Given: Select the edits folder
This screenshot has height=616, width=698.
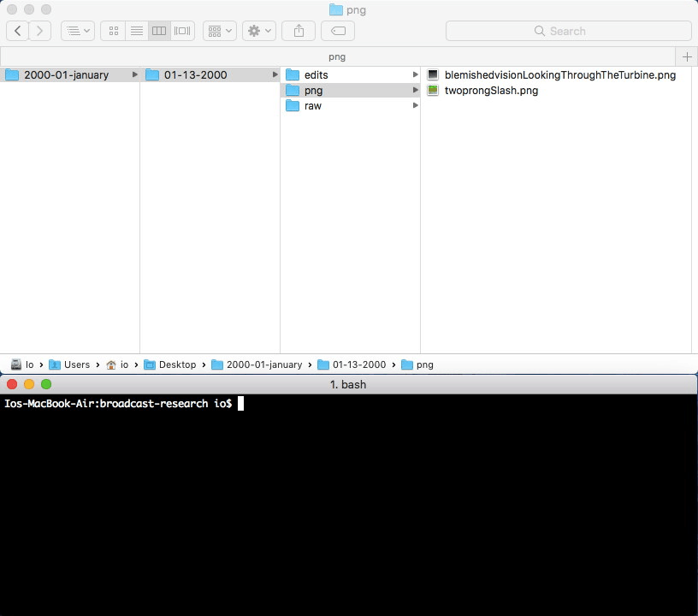Looking at the screenshot, I should [351, 74].
